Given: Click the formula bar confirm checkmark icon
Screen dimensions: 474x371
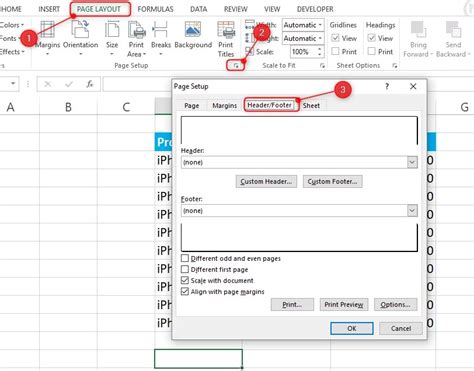Looking at the screenshot, I should (69, 84).
